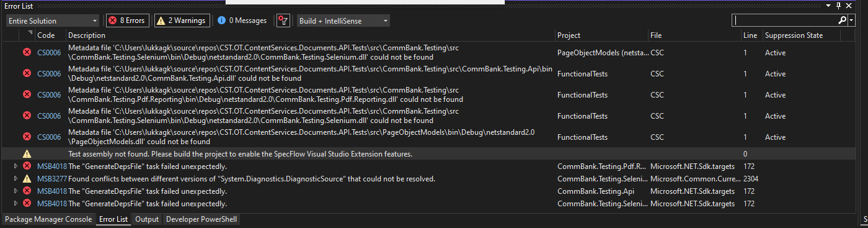This screenshot has width=868, height=228.
Task: Click the clear filters funnel icon
Action: tap(283, 21)
